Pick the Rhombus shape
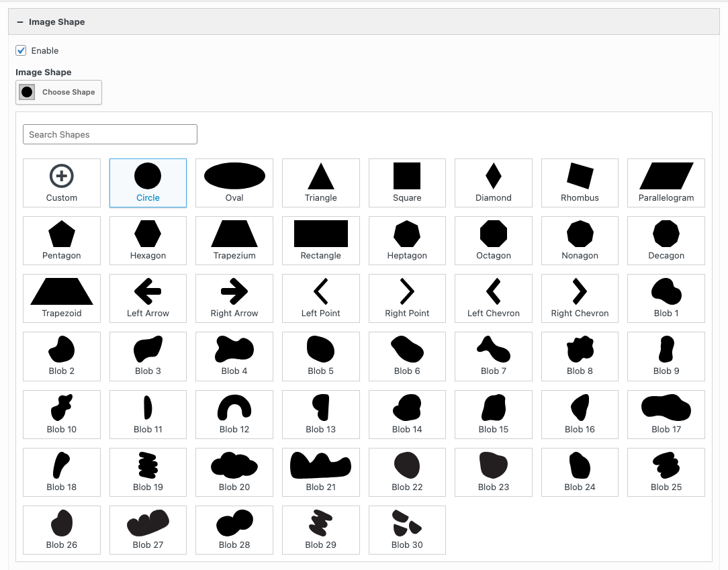Viewport: 728px width, 570px height. click(580, 183)
